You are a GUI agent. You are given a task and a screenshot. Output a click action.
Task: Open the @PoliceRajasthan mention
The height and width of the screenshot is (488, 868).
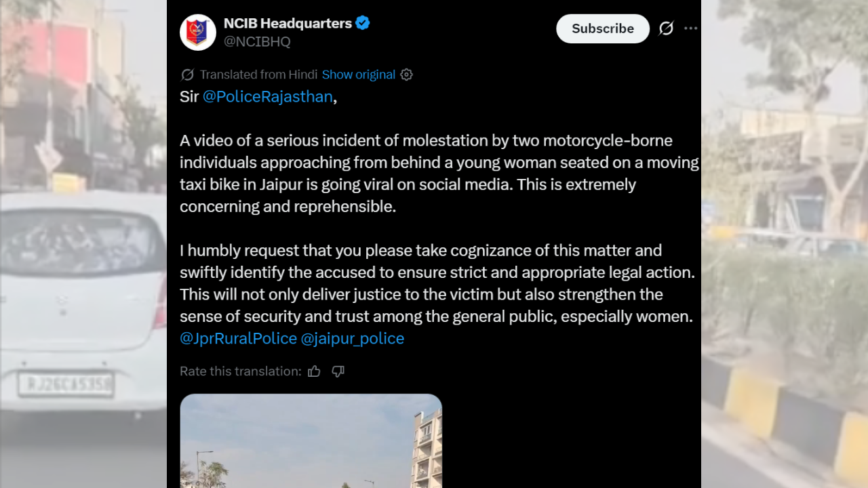(x=267, y=97)
